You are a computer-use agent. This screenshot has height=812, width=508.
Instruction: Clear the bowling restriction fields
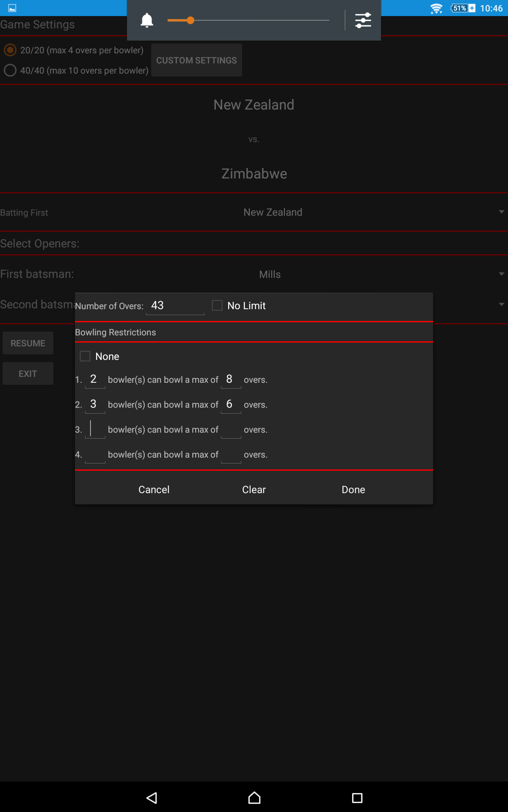click(x=254, y=489)
